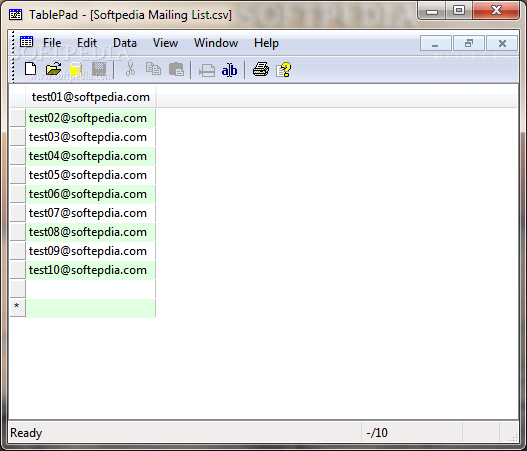Click the row selector beside test02@softpedia.com
527x451 pixels.
18,118
